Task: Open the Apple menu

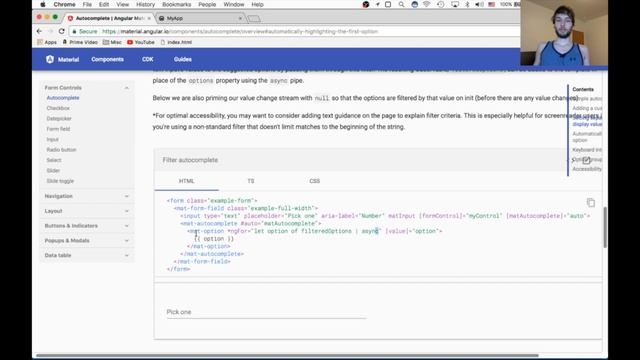Action: (43, 4)
